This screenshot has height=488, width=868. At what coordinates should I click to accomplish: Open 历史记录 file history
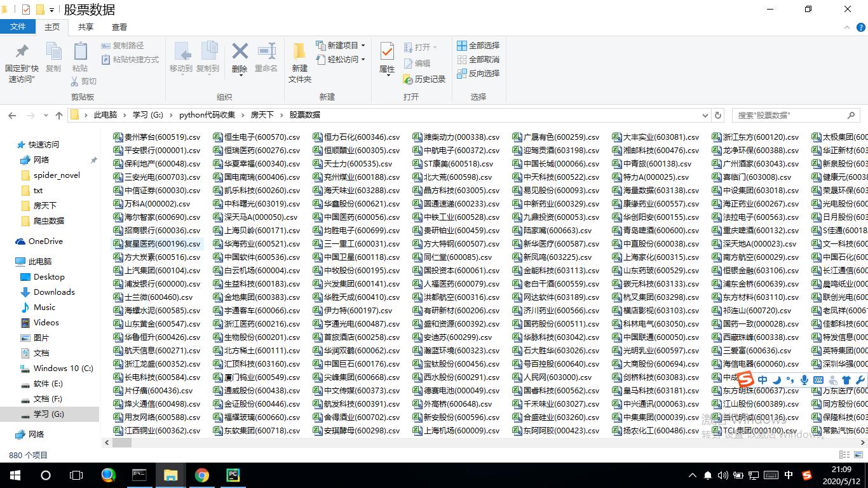(424, 79)
